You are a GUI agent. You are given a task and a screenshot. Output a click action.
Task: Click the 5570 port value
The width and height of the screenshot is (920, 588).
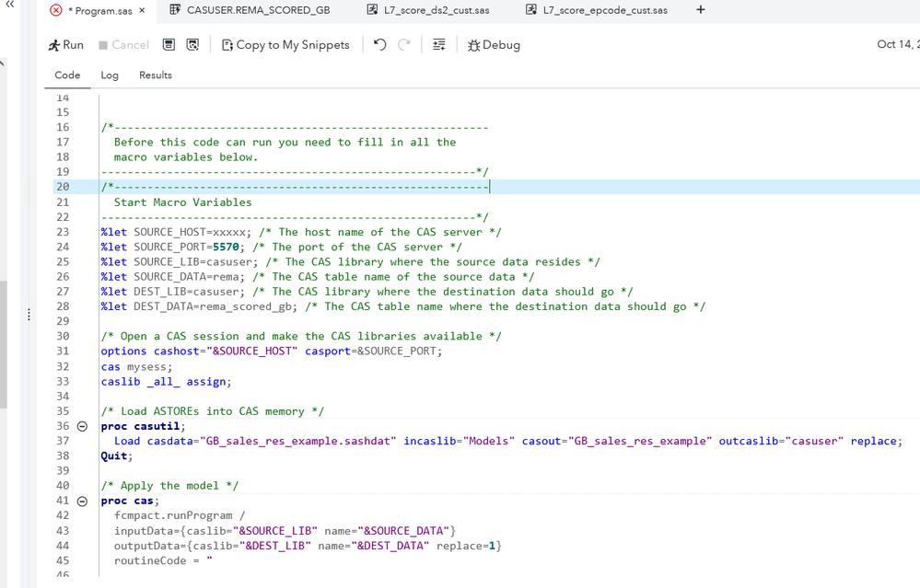coord(226,248)
